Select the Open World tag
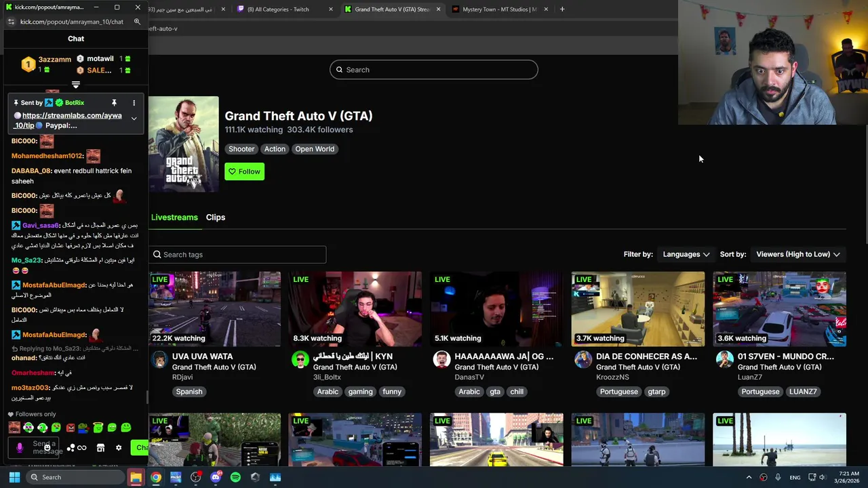868x488 pixels. (x=315, y=149)
